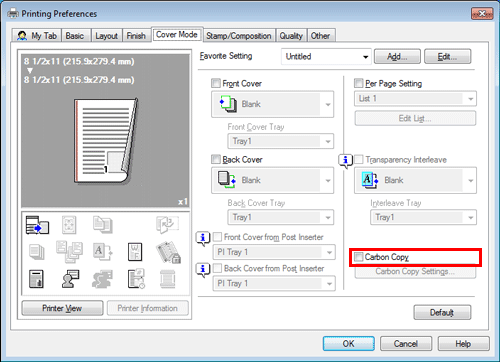The height and width of the screenshot is (362, 500).
Task: Switch to the My Tab tab
Action: point(37,36)
